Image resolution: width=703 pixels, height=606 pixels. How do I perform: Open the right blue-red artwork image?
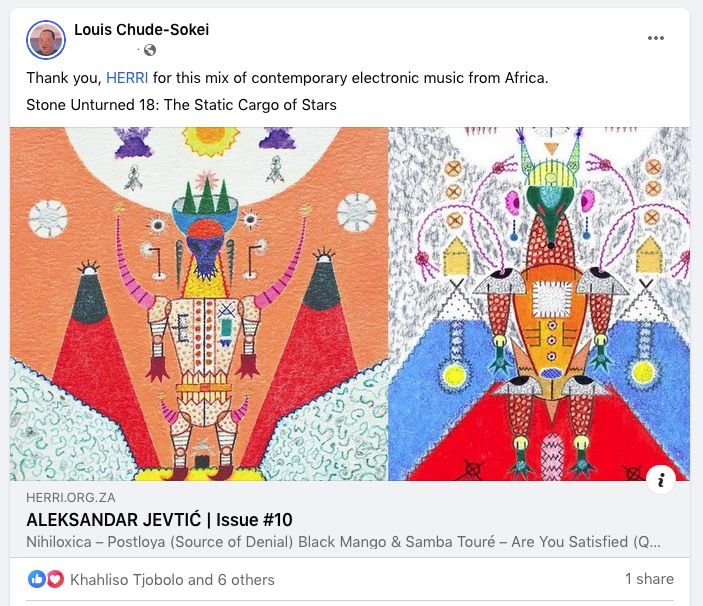click(x=539, y=304)
